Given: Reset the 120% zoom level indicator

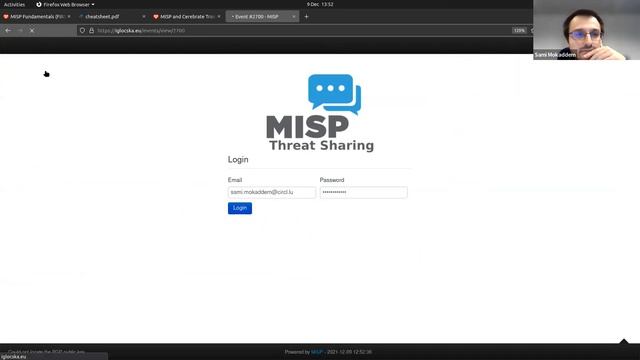Looking at the screenshot, I should (x=519, y=31).
